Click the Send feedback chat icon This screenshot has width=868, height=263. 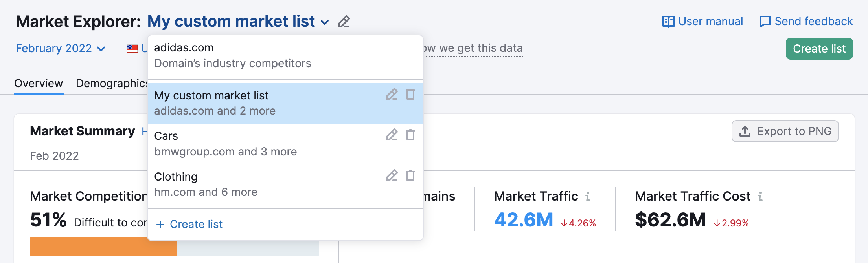tap(765, 22)
